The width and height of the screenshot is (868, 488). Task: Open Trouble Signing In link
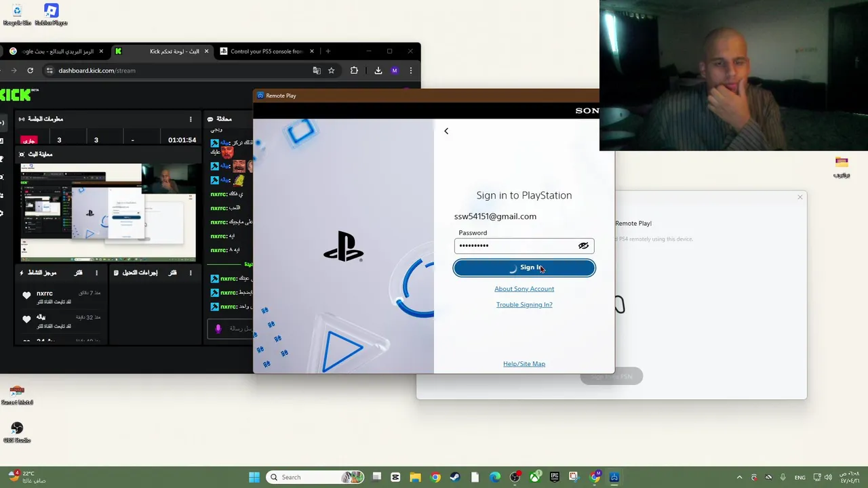click(x=524, y=304)
